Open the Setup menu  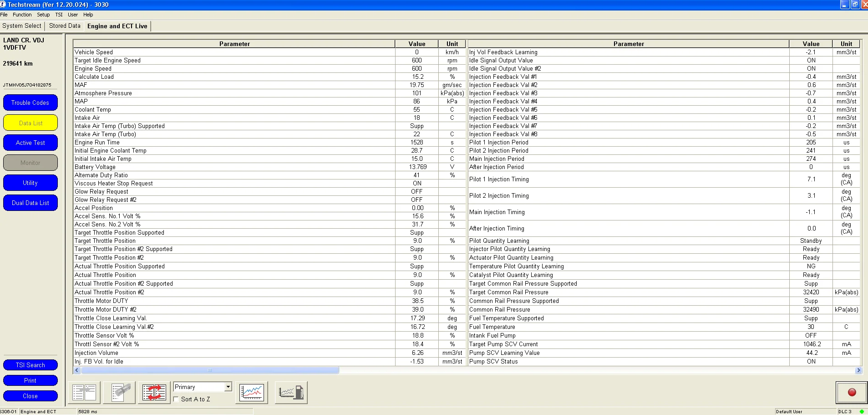pyautogui.click(x=43, y=15)
